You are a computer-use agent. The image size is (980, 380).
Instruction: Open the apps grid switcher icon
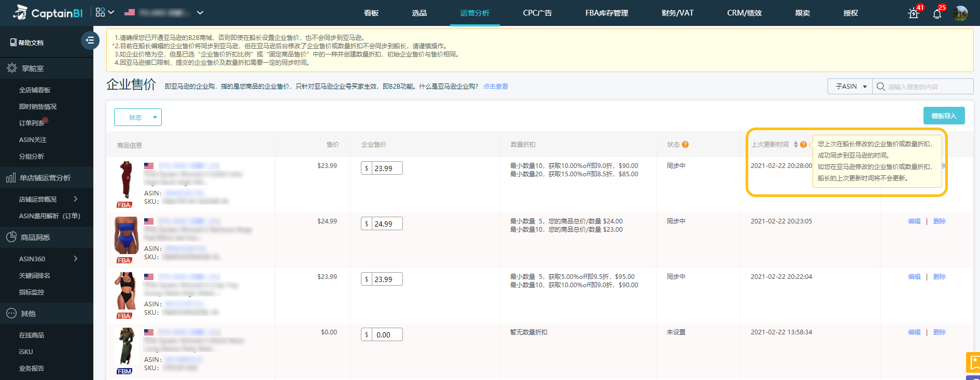tap(101, 12)
